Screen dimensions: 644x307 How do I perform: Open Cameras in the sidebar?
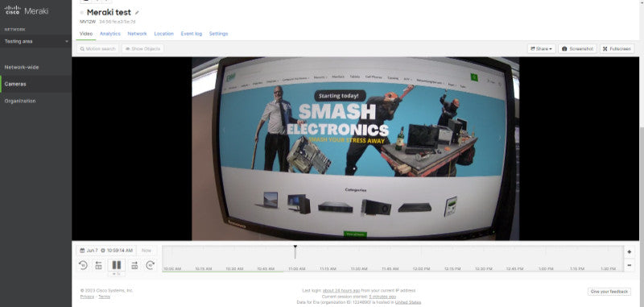click(x=35, y=84)
